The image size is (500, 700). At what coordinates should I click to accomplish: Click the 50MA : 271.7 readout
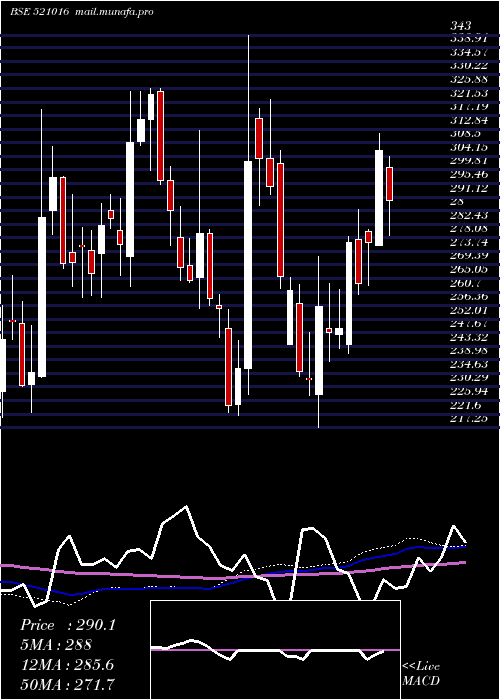coord(67,684)
